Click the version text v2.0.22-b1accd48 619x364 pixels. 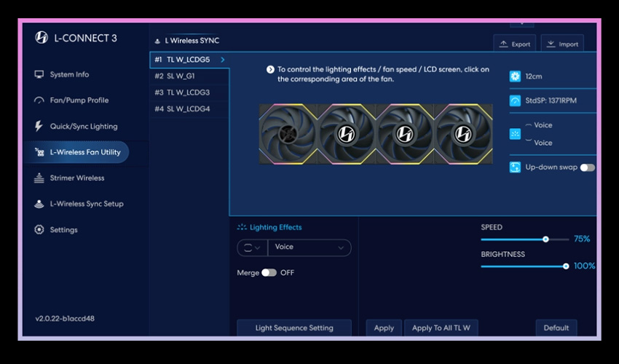pos(65,319)
